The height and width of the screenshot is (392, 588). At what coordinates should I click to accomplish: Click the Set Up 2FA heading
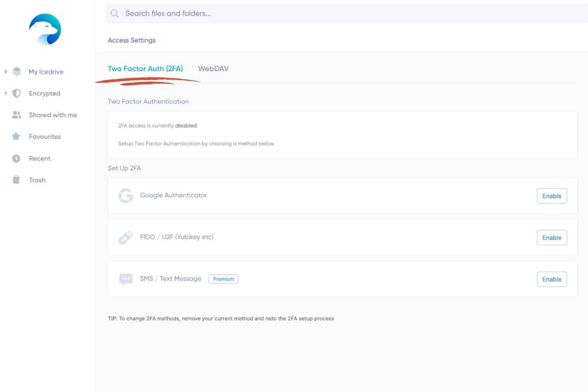[x=124, y=168]
